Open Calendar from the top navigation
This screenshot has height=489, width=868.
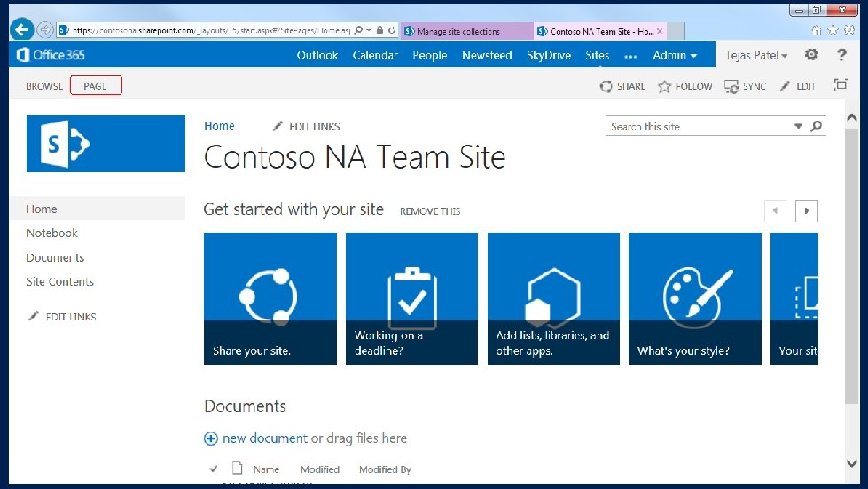[x=375, y=55]
